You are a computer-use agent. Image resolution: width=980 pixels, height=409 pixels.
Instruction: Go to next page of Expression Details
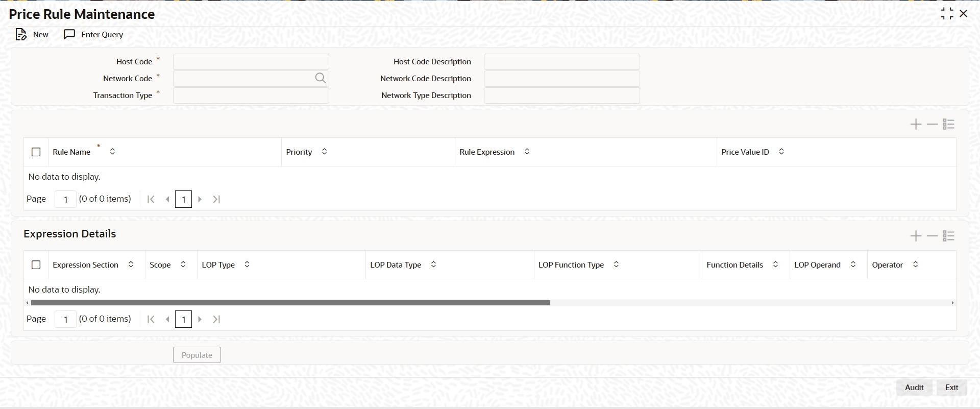[200, 319]
